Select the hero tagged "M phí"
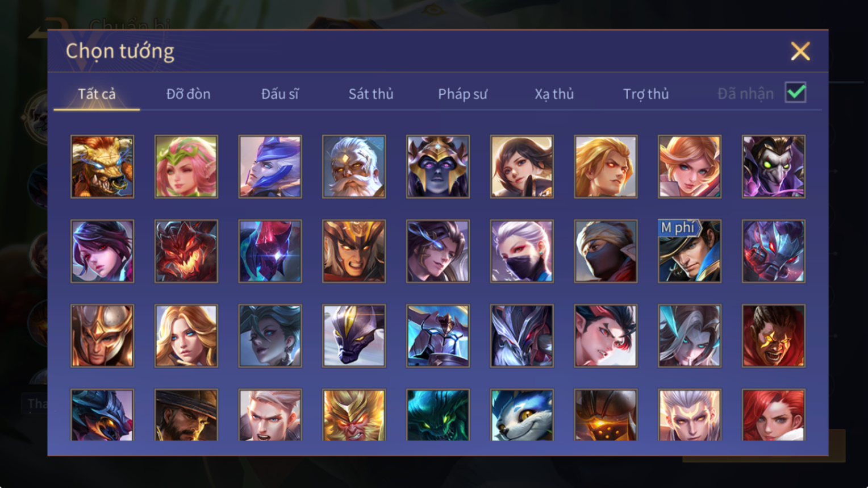The height and width of the screenshot is (488, 868). 689,251
